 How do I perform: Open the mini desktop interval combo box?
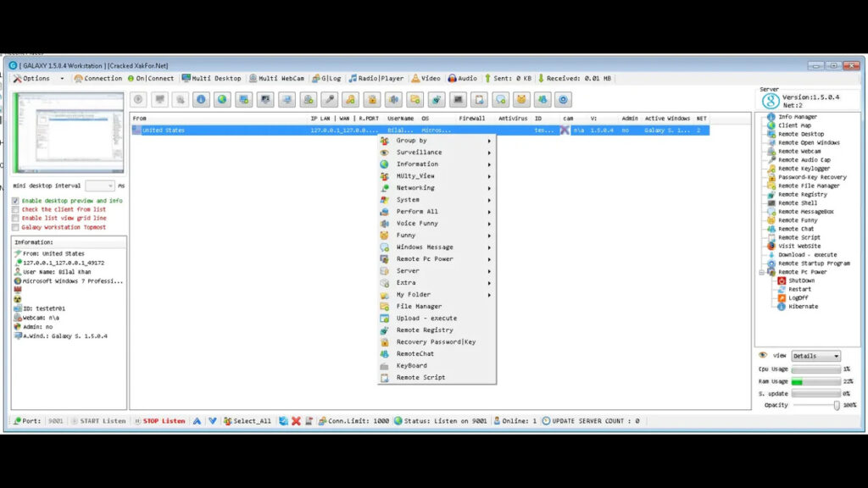tap(100, 186)
